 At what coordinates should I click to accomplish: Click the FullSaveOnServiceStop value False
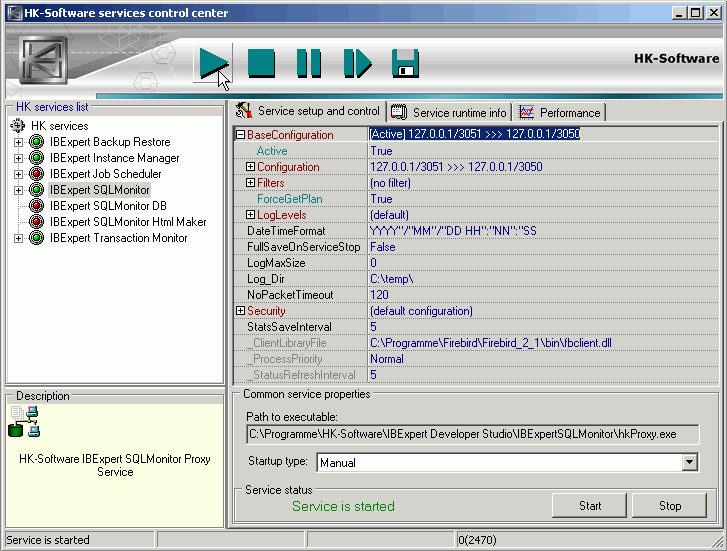[x=543, y=247]
